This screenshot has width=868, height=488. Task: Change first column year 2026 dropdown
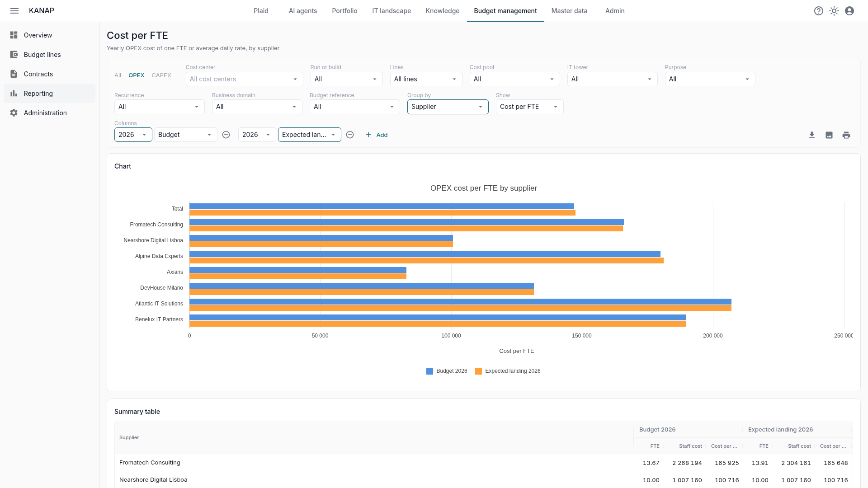pos(133,135)
